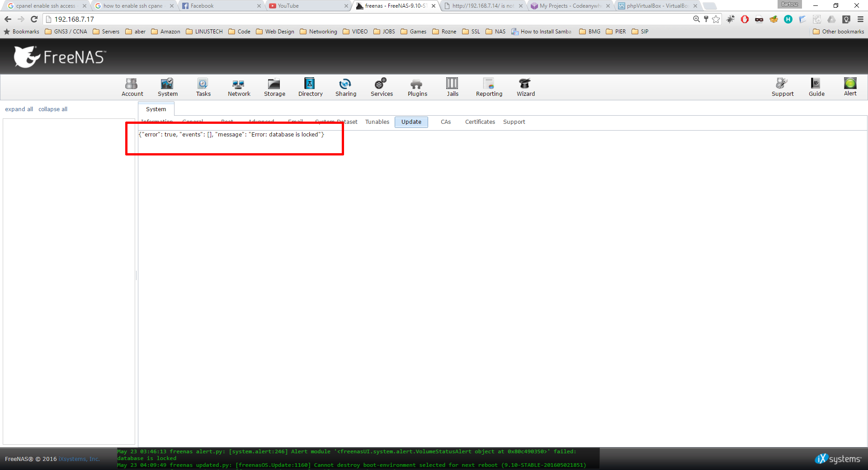This screenshot has height=470, width=868.
Task: Switch to My Projects - Codeanywhere tab
Action: click(x=570, y=6)
